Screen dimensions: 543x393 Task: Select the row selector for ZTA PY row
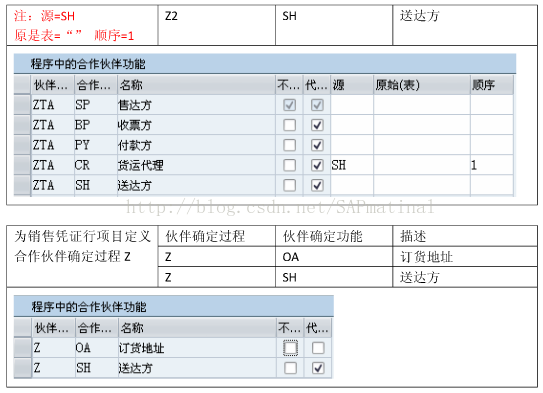point(23,145)
